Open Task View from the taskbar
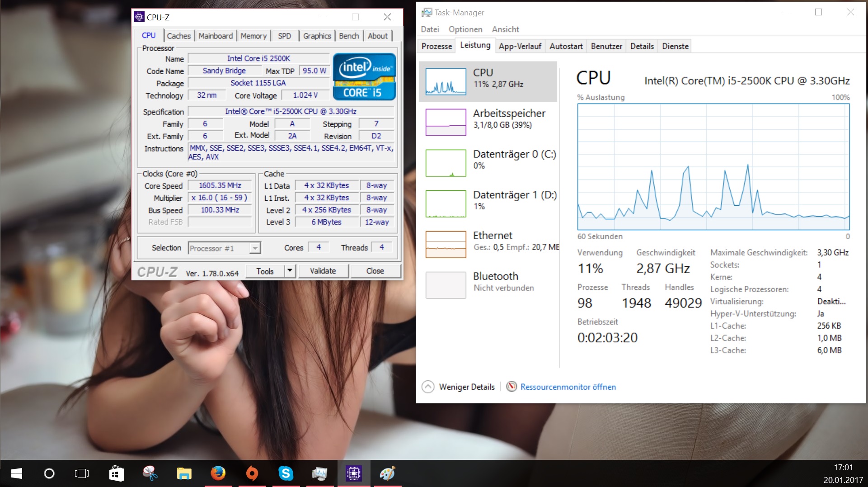The width and height of the screenshot is (868, 487). pos(82,473)
